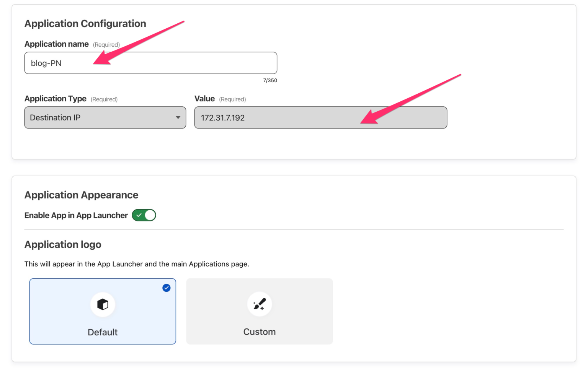This screenshot has width=588, height=369.
Task: Click the Destination IP selected value text
Action: pyautogui.click(x=55, y=118)
